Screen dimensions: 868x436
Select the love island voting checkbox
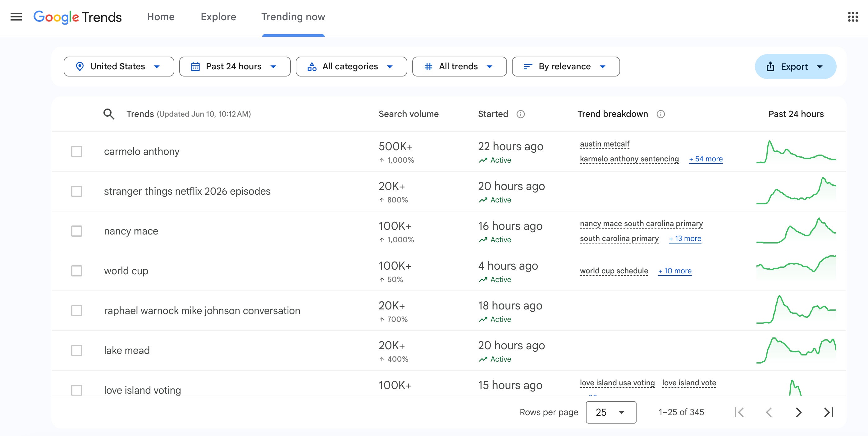pos(77,390)
